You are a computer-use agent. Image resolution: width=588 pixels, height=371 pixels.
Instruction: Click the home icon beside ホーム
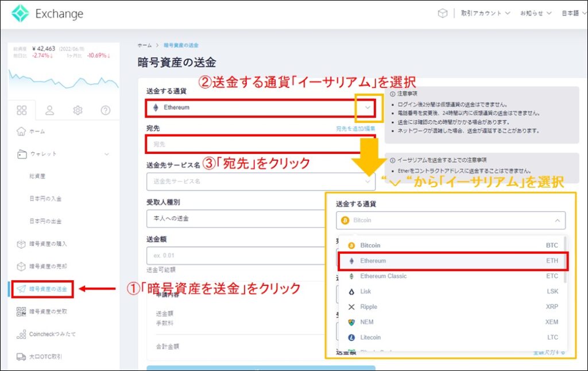21,132
